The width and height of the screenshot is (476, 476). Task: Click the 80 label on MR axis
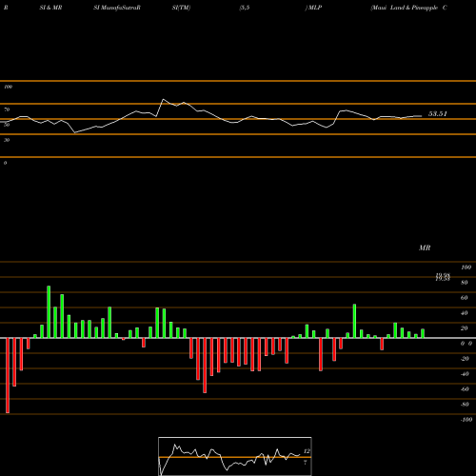pyautogui.click(x=465, y=283)
